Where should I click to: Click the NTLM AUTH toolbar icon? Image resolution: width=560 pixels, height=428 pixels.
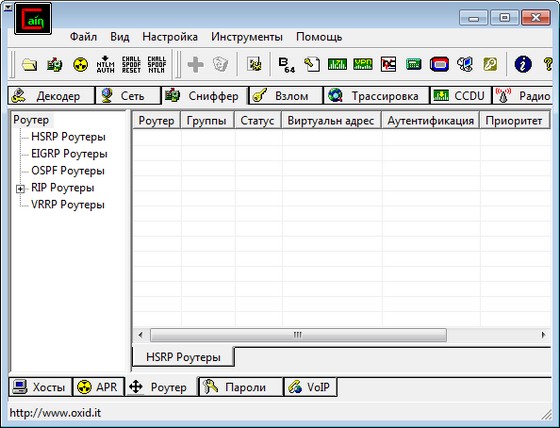[x=106, y=65]
